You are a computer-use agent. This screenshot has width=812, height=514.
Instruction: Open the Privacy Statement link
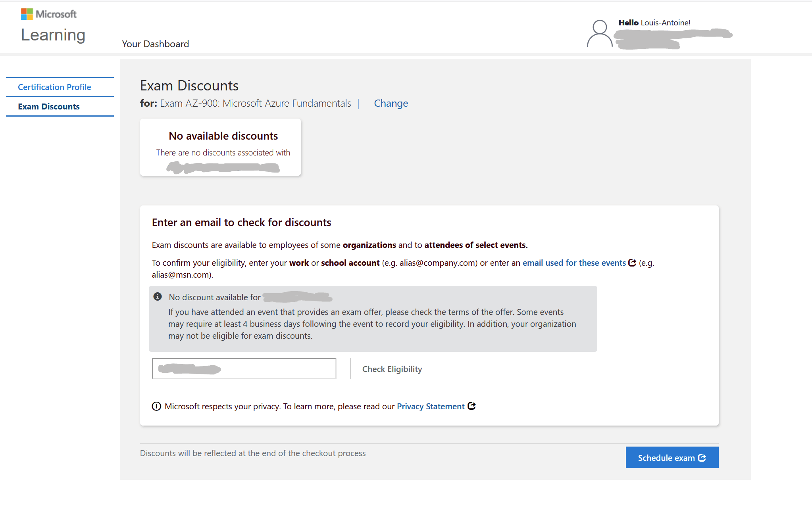[x=431, y=407]
